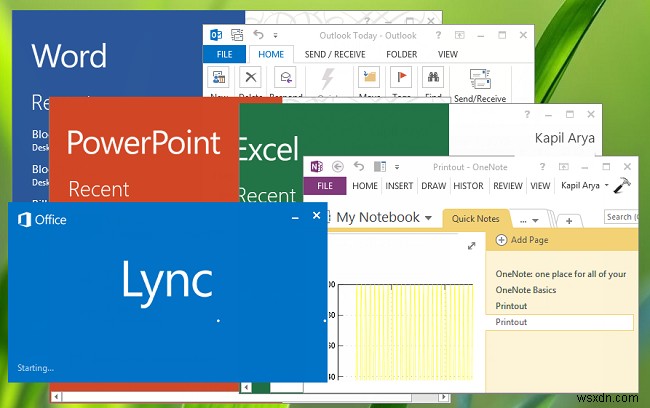Click Dock to Desktop icon in OneNote
This screenshot has height=408, width=650.
[380, 167]
